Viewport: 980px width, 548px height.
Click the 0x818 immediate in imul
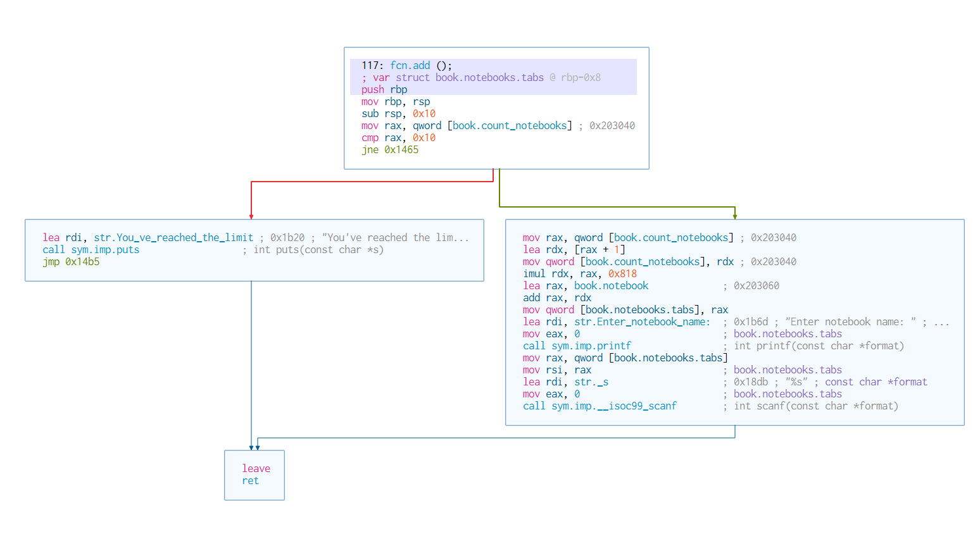(x=622, y=274)
